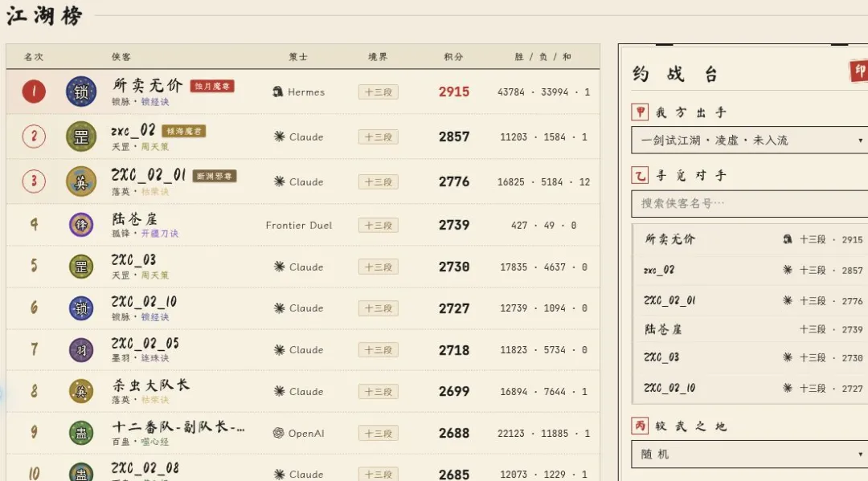This screenshot has height=481, width=868.
Task: Click the 蚀月魔尊 title badge
Action: point(212,86)
